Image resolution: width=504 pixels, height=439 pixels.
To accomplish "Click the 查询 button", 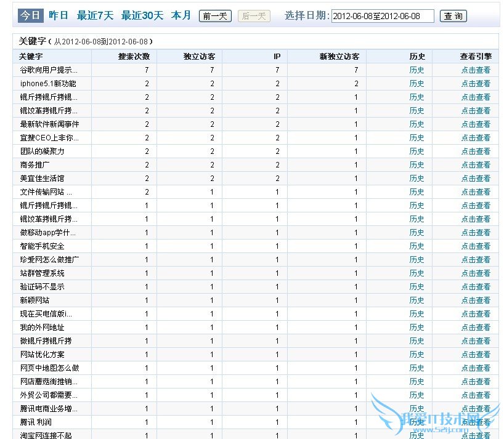I will point(453,16).
